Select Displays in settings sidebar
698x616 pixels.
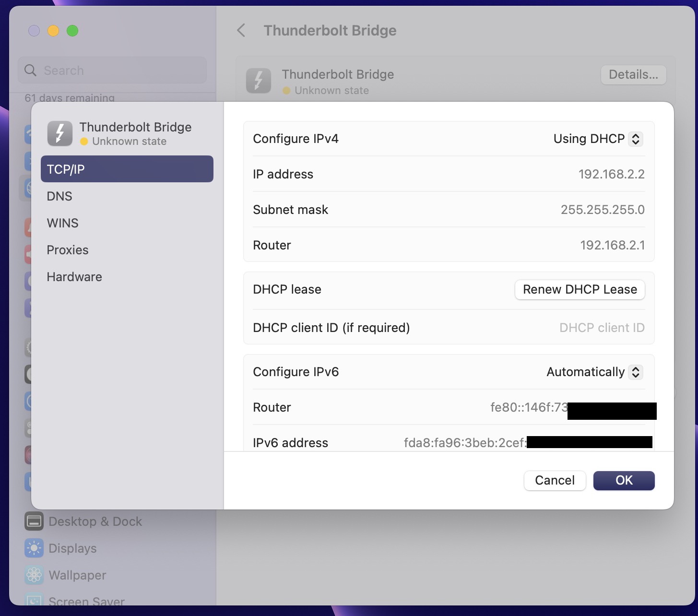click(x=72, y=548)
